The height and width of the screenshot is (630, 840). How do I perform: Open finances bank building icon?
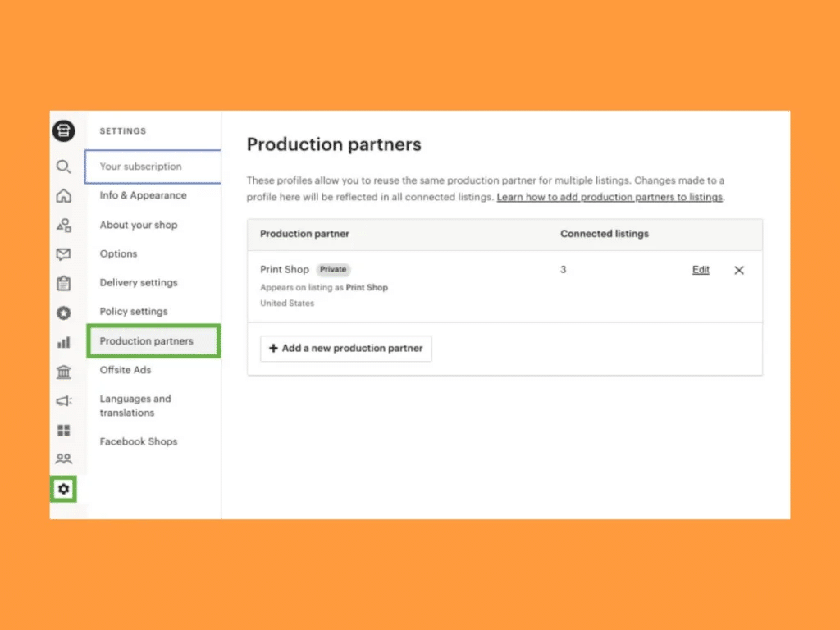pyautogui.click(x=63, y=372)
